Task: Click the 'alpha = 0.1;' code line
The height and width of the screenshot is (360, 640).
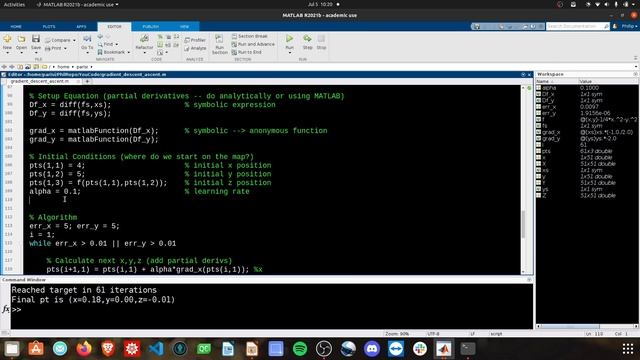Action: click(x=55, y=191)
